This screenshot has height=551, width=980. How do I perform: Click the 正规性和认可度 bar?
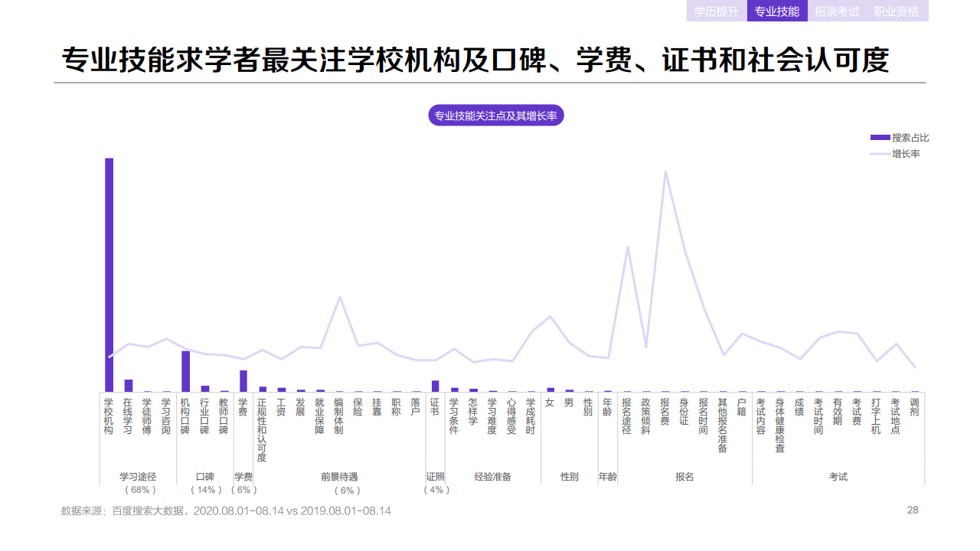261,390
